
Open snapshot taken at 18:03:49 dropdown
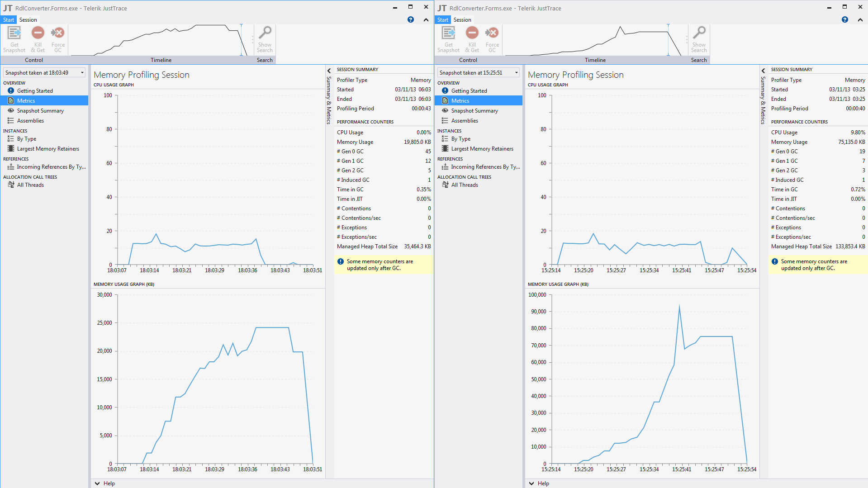pyautogui.click(x=44, y=72)
